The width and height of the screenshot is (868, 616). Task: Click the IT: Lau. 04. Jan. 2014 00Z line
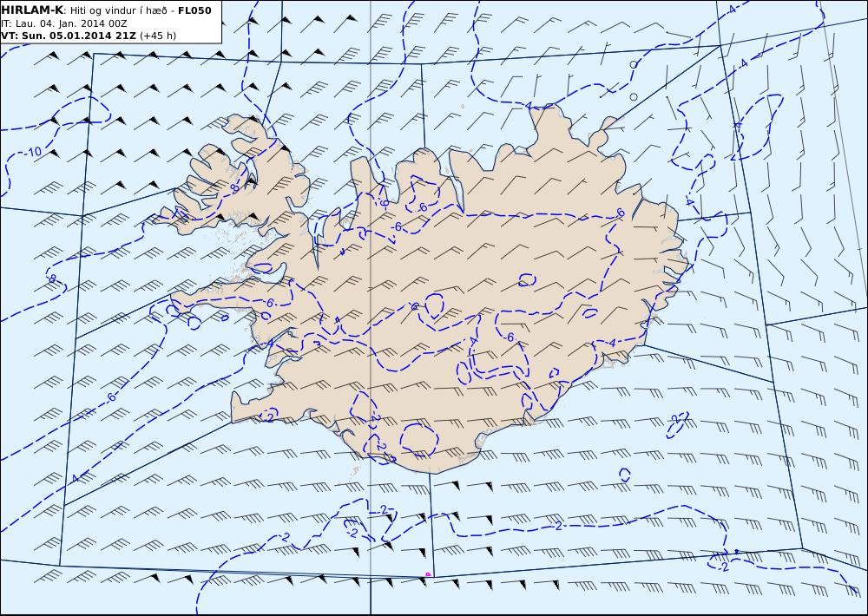(x=64, y=23)
